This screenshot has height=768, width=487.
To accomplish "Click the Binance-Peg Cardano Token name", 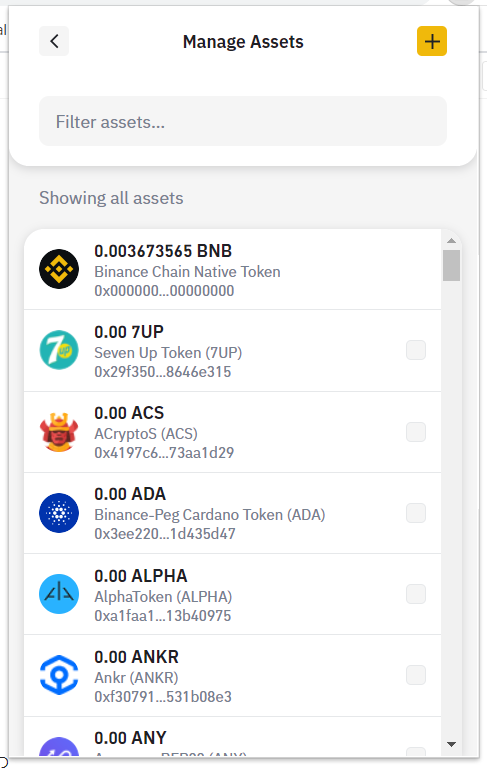I will click(210, 515).
